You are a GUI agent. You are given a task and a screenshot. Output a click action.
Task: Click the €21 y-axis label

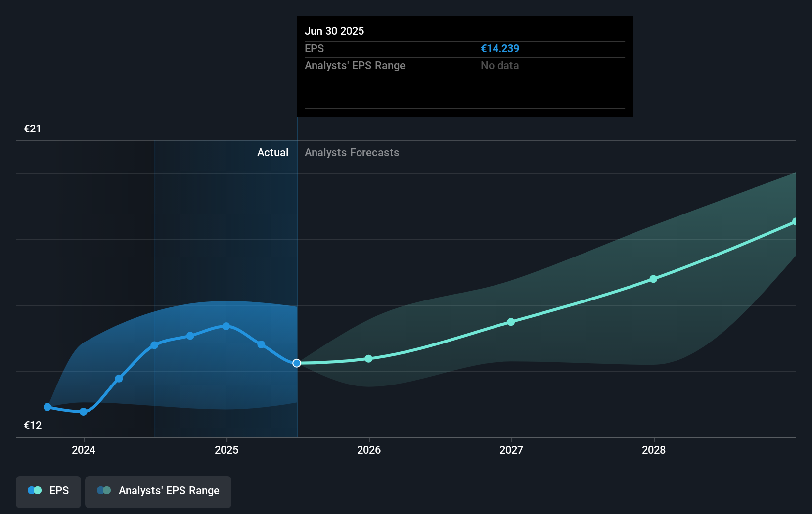(33, 129)
